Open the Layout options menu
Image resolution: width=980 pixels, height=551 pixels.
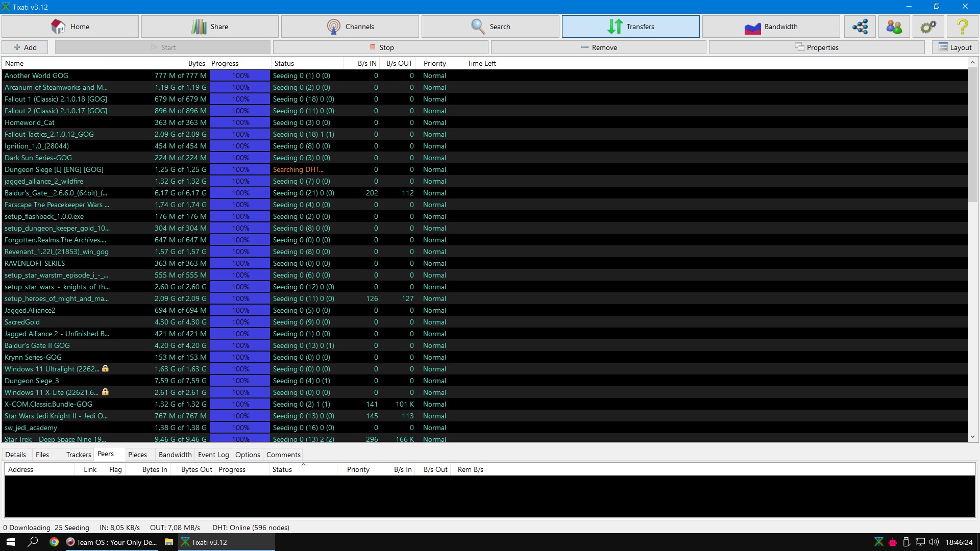[x=955, y=47]
